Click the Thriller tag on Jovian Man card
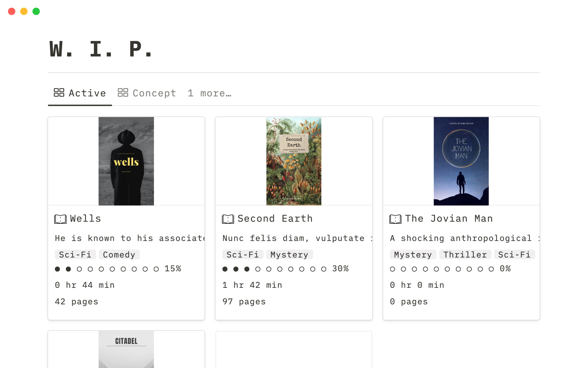588x368 pixels. tap(465, 255)
